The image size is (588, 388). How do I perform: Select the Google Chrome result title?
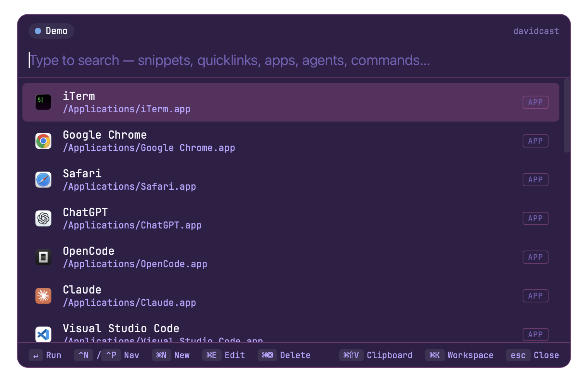coord(105,135)
